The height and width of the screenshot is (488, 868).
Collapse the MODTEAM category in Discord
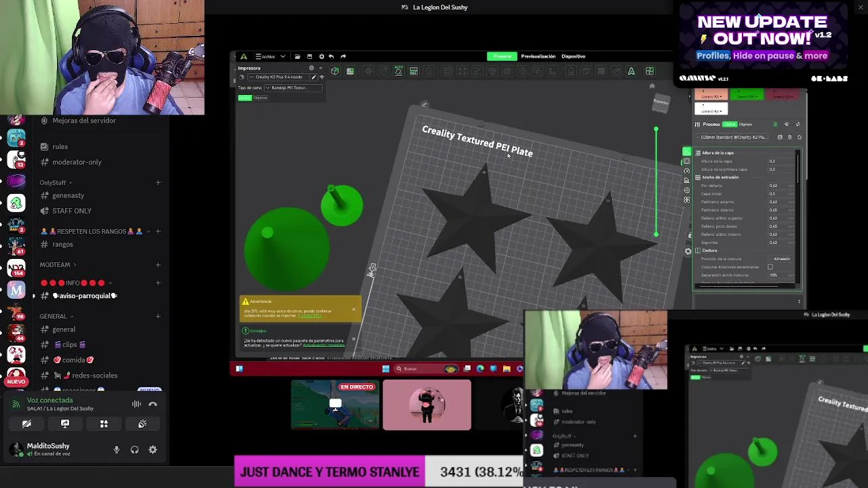(x=58, y=264)
